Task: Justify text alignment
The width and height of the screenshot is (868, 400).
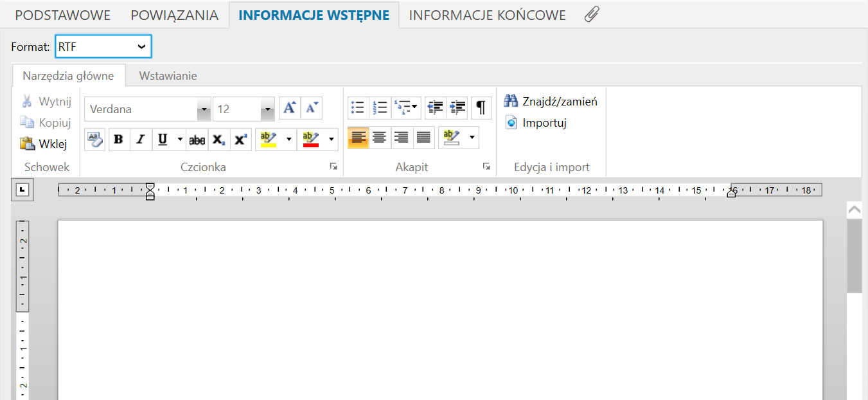Action: (x=423, y=138)
